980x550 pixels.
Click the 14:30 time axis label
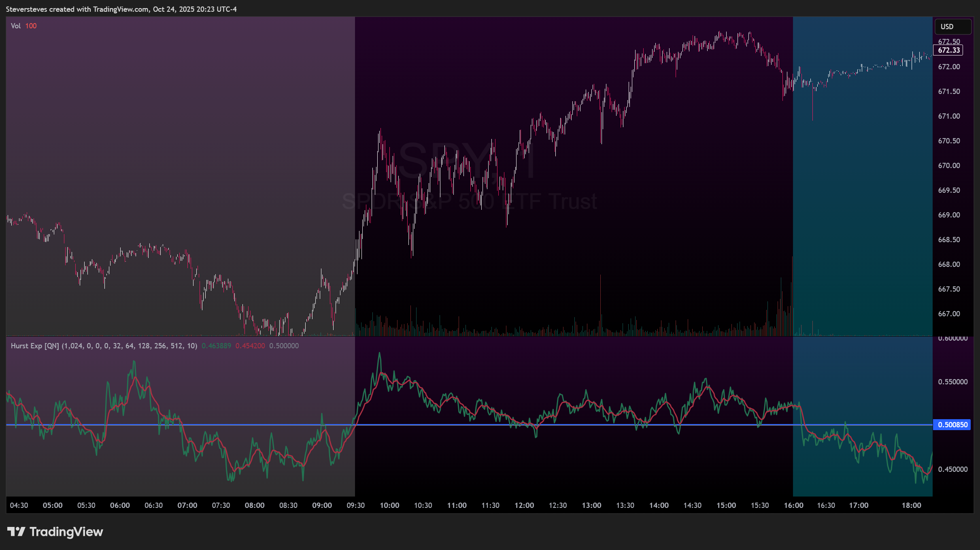[692, 505]
